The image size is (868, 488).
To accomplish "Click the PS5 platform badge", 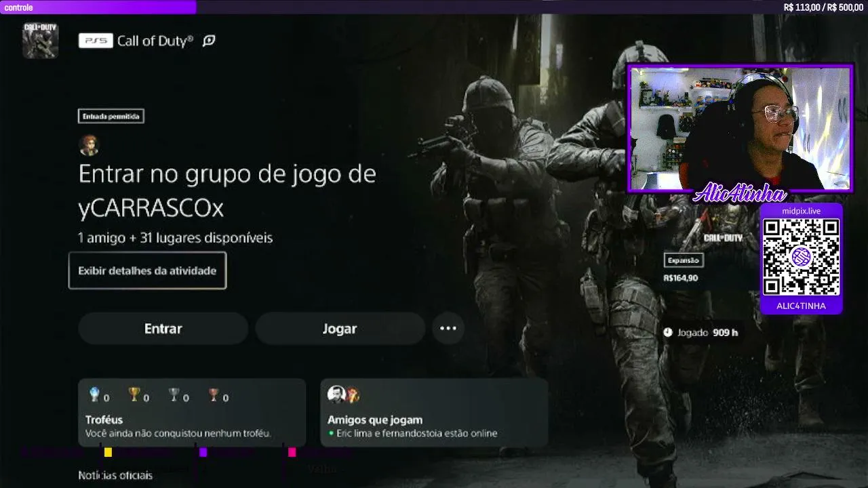I will [x=96, y=41].
